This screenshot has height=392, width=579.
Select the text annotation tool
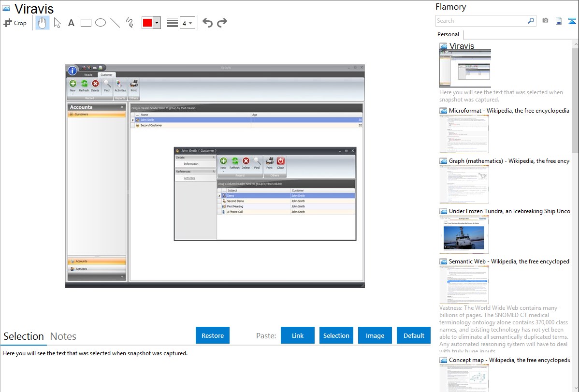click(x=71, y=23)
